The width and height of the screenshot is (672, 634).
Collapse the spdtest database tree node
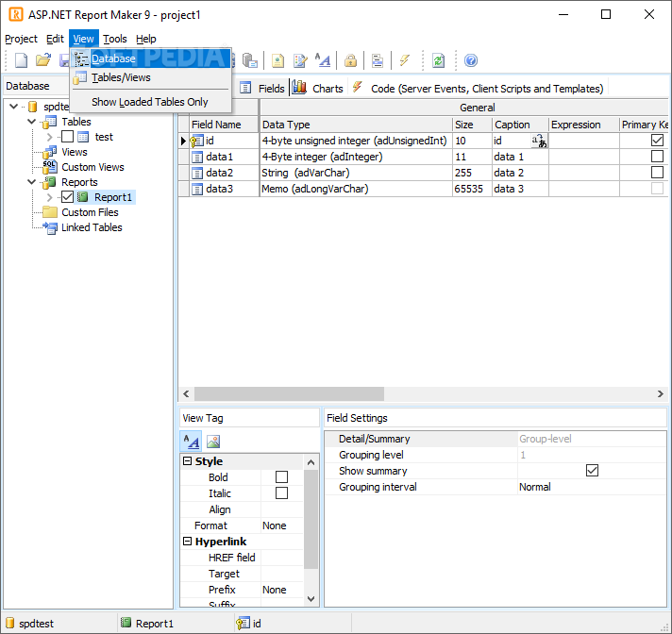[14, 107]
